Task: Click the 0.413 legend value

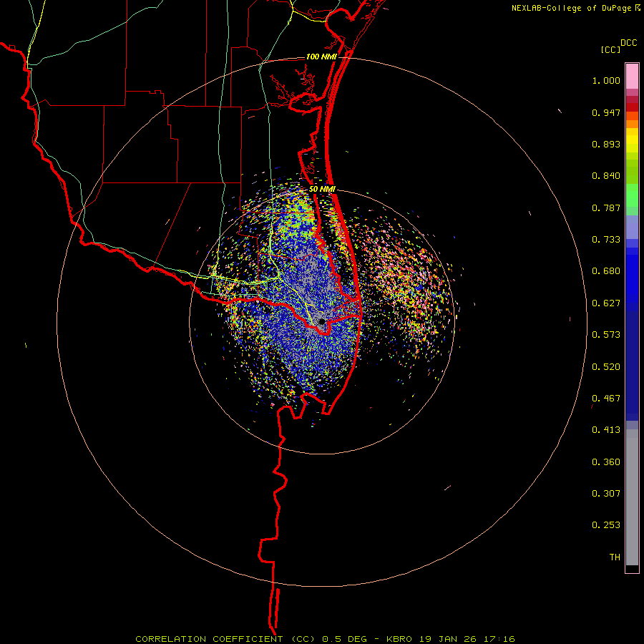Action: [606, 430]
